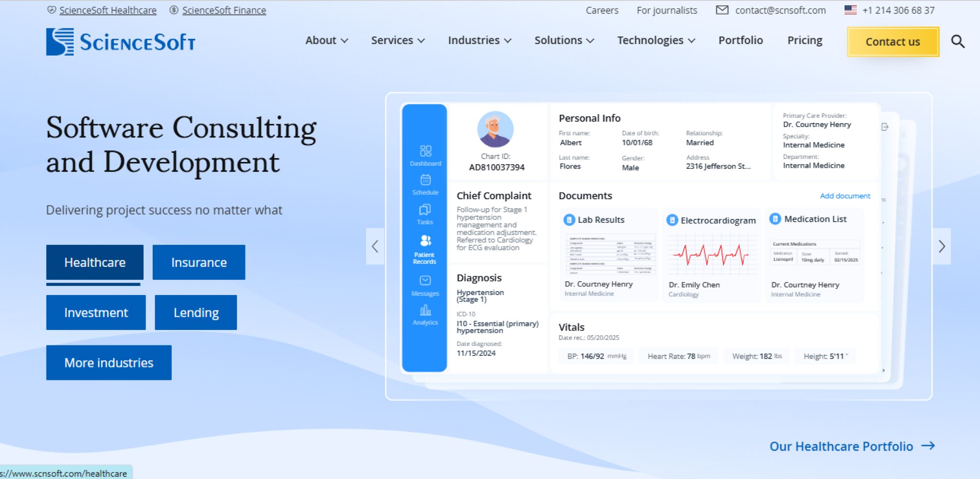Image resolution: width=980 pixels, height=479 pixels.
Task: Select the Lending industry tab
Action: 196,312
